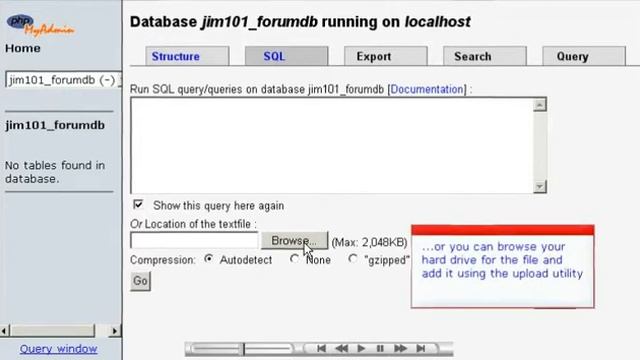Focus the textfile location input
The width and height of the screenshot is (640, 360).
194,240
